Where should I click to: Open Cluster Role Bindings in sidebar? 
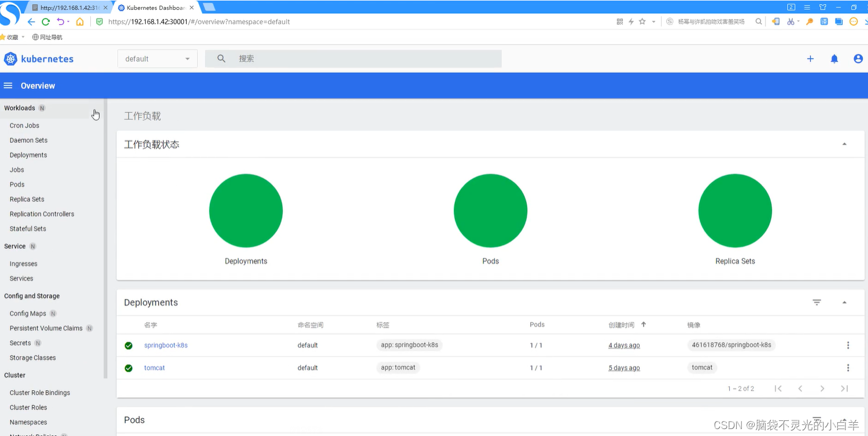(39, 393)
